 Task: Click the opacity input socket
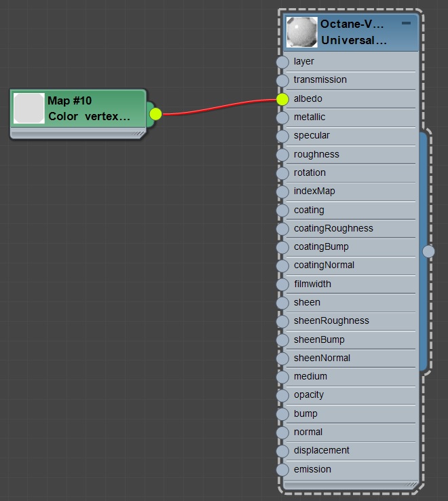[x=282, y=396]
